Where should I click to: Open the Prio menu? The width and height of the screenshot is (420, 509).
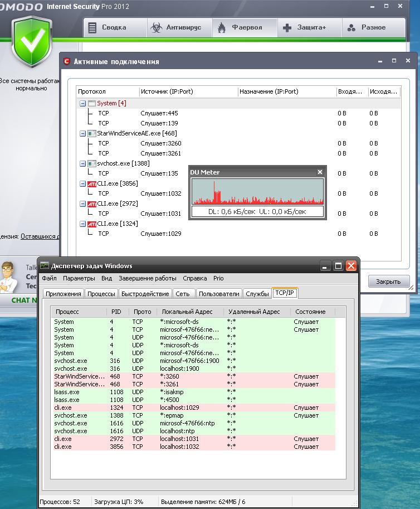[218, 278]
